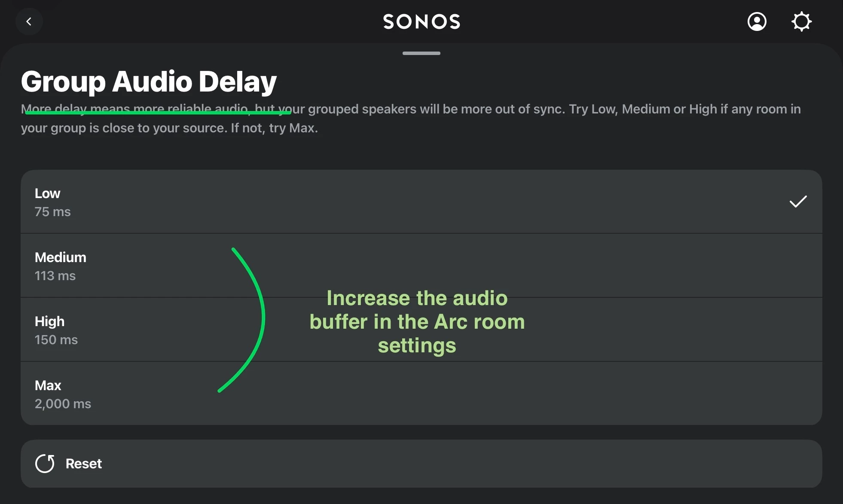Click the SONOS logo

point(421,21)
